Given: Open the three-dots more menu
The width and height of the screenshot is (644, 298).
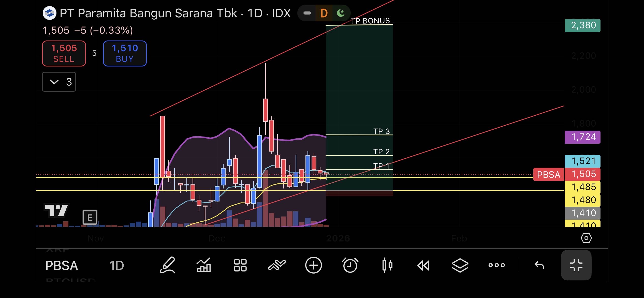Looking at the screenshot, I should [x=496, y=265].
